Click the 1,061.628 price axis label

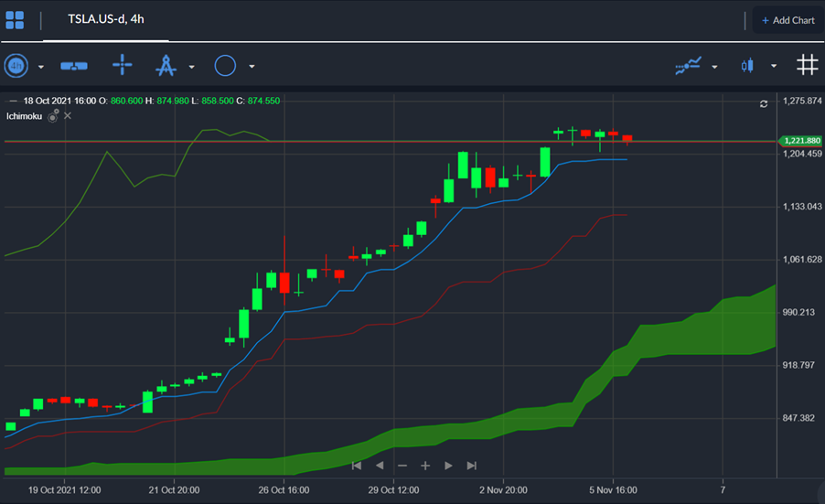point(802,260)
